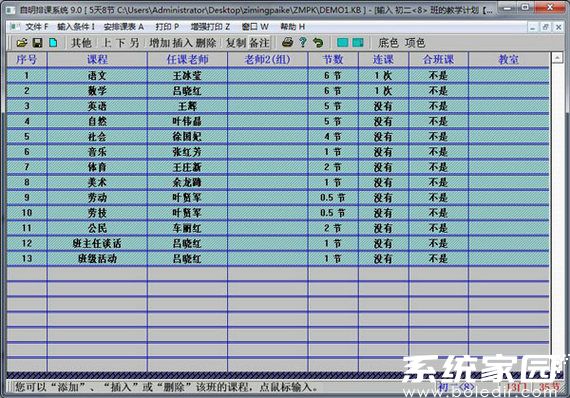Select the 劳动 course cell
This screenshot has width=570, height=398.
97,198
